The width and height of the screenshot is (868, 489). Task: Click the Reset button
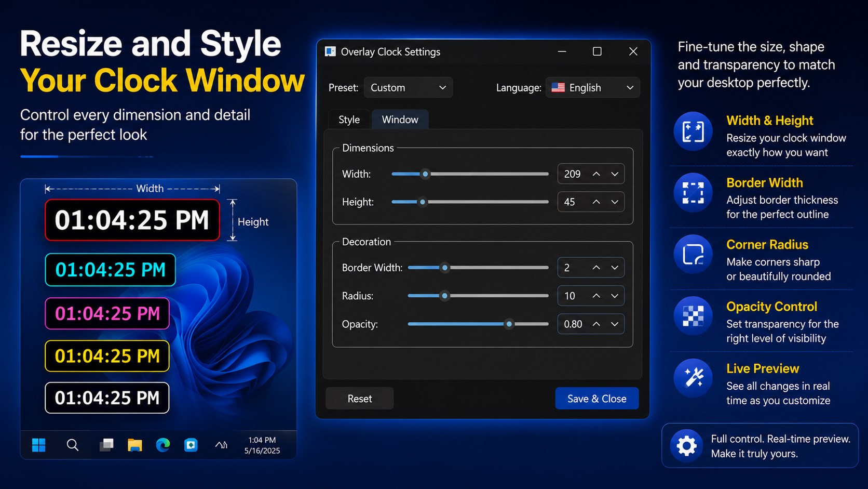pos(360,399)
